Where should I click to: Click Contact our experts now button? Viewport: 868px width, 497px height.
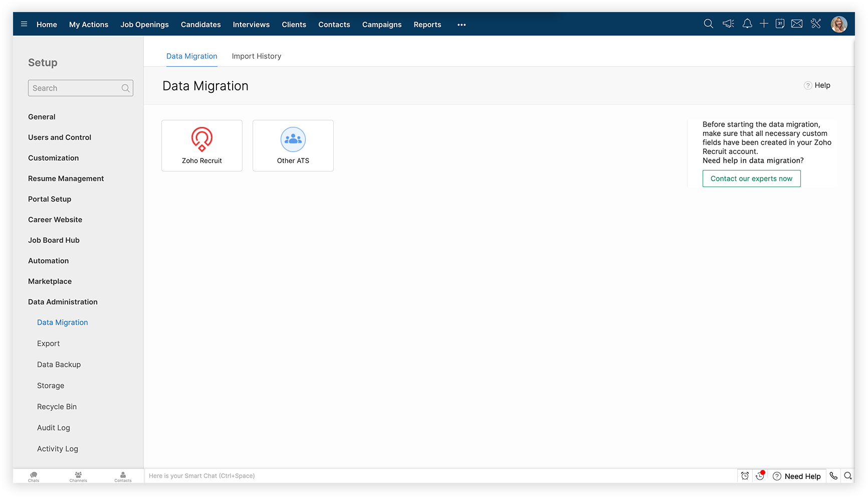pyautogui.click(x=752, y=179)
